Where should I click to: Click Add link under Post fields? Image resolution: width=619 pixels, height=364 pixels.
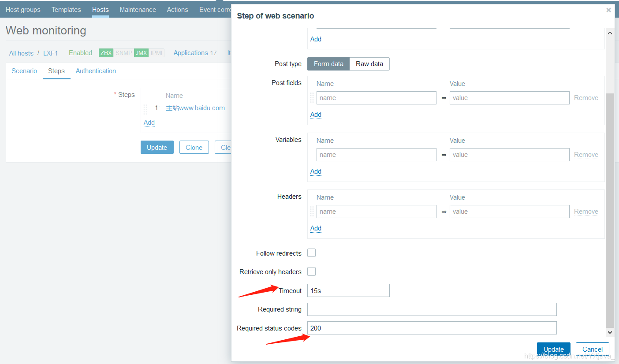point(316,115)
